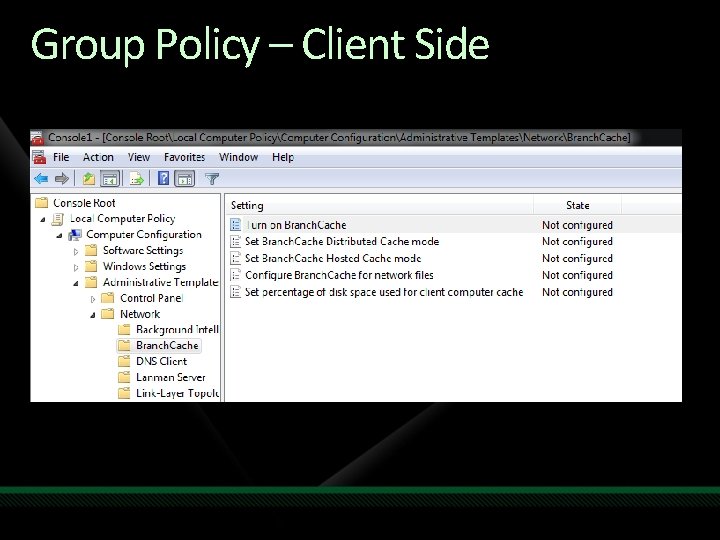
Task: Click the Back arrow toolbar icon
Action: 41,179
